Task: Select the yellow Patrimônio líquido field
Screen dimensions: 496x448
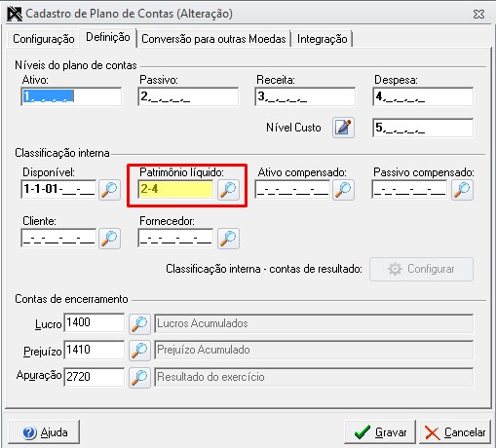Action: point(175,189)
